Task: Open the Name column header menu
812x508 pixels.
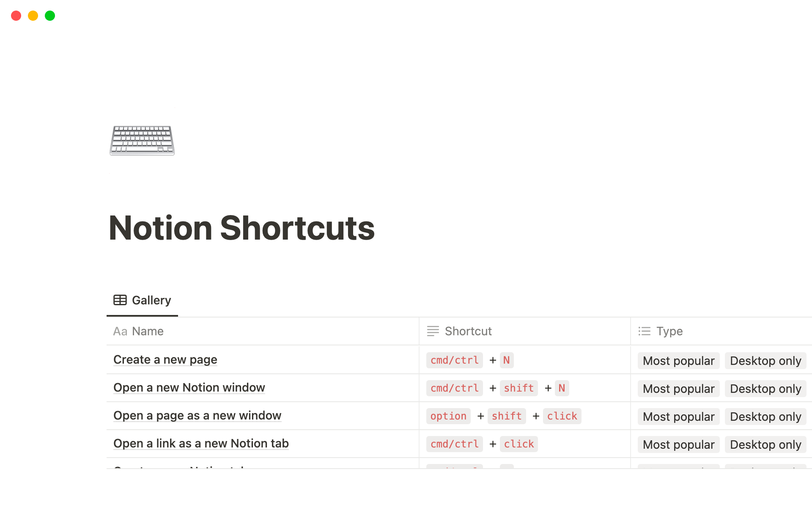Action: coord(148,331)
